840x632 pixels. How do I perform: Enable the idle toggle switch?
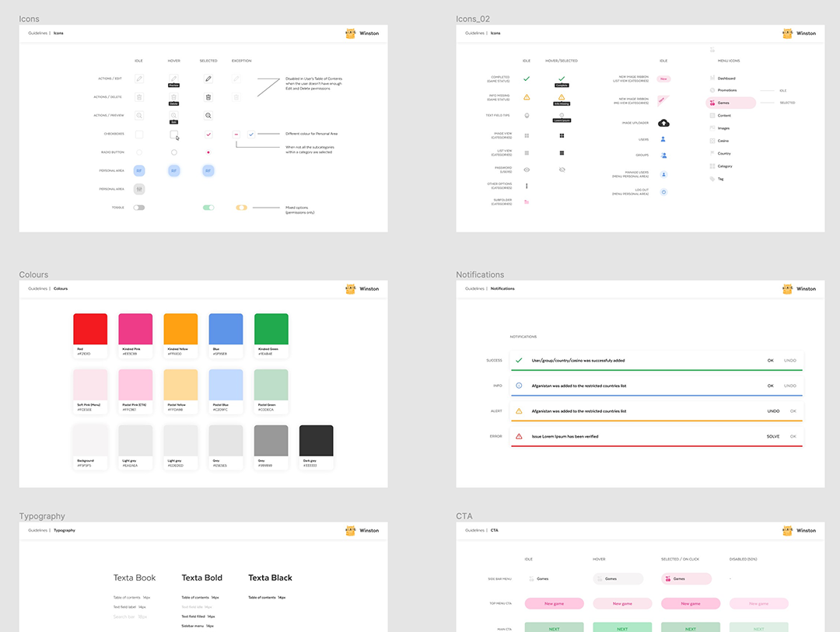[139, 208]
